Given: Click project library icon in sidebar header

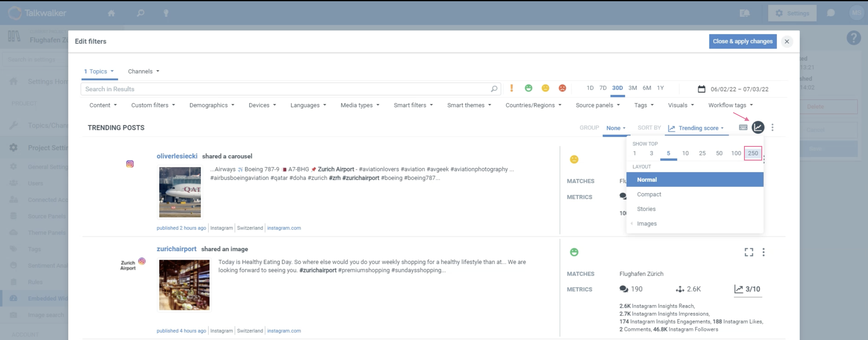Looking at the screenshot, I should [x=14, y=36].
